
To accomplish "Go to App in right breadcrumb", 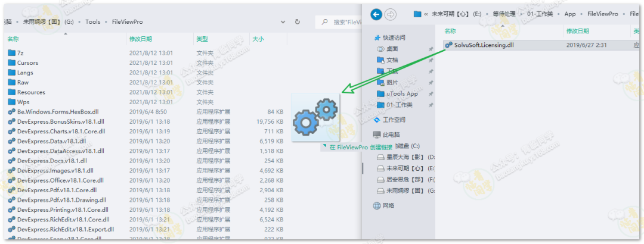I will click(570, 14).
